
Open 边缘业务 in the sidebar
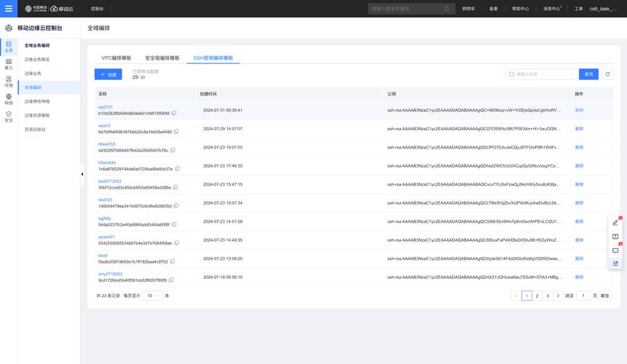pos(33,74)
